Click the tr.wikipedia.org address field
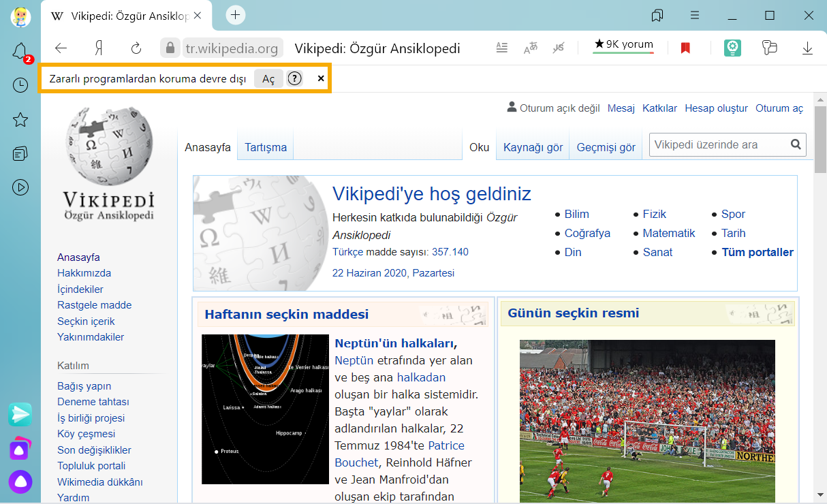This screenshot has width=827, height=504. (232, 48)
